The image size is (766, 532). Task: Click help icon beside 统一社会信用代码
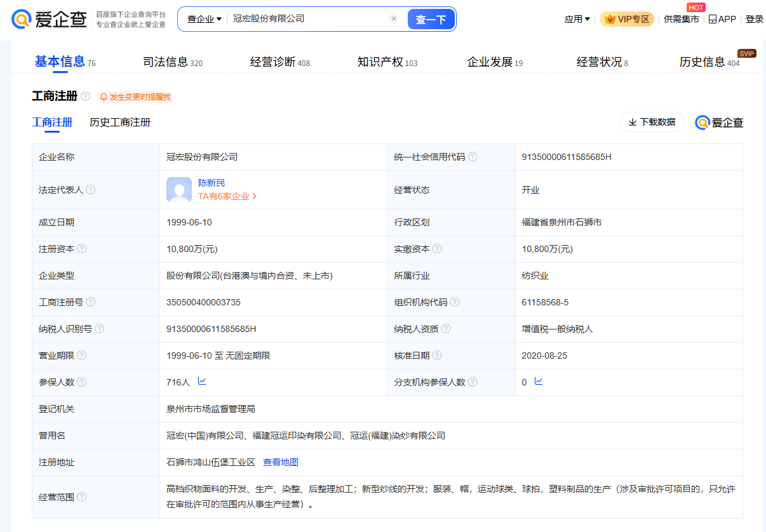coord(473,157)
